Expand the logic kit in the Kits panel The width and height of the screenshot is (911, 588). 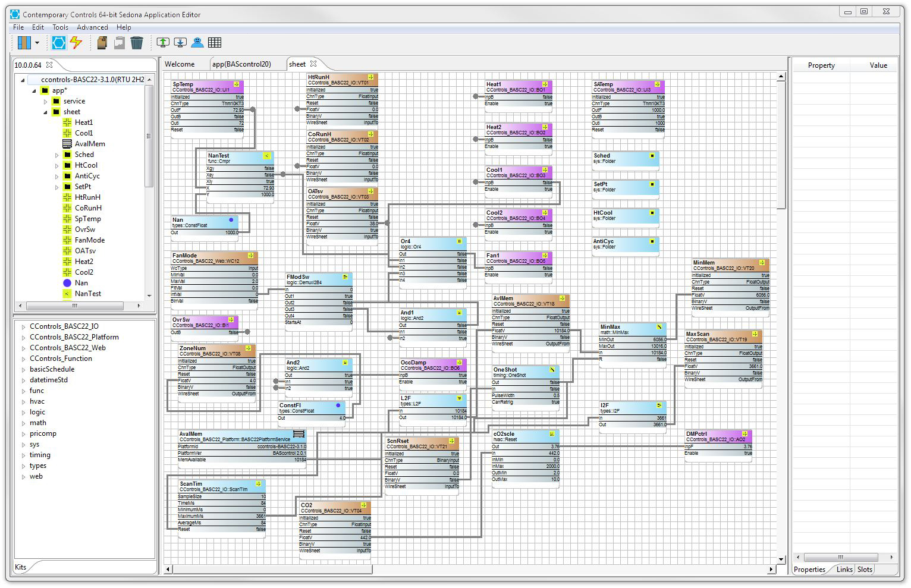point(25,412)
